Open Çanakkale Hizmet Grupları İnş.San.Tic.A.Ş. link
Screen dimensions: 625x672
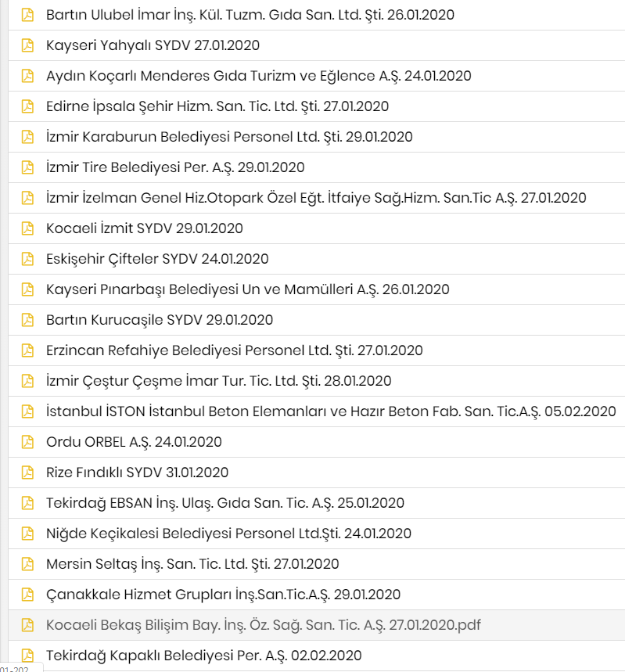224,595
